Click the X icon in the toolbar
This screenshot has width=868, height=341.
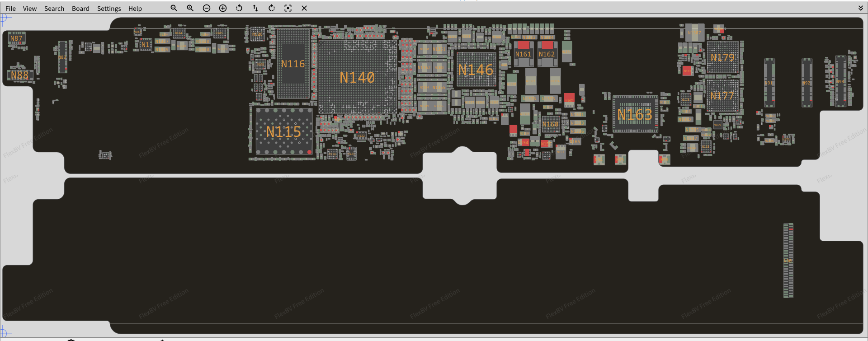pos(304,8)
